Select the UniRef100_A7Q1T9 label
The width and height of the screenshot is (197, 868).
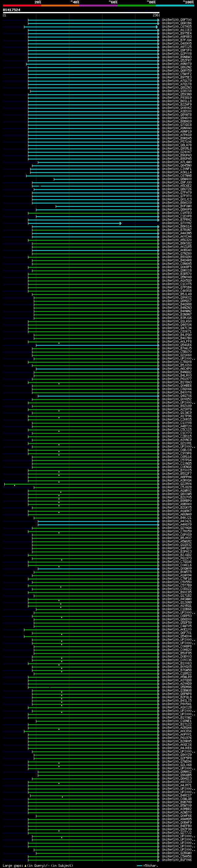176,81
